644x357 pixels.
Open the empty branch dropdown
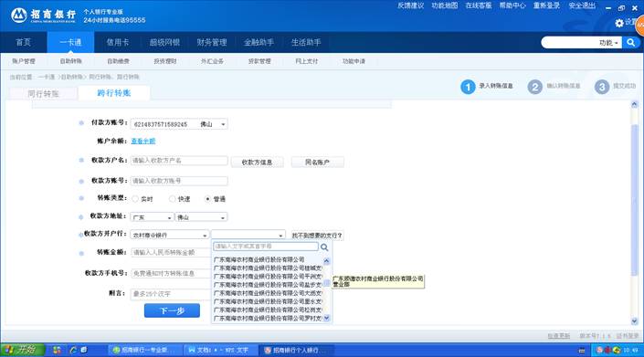(248, 236)
